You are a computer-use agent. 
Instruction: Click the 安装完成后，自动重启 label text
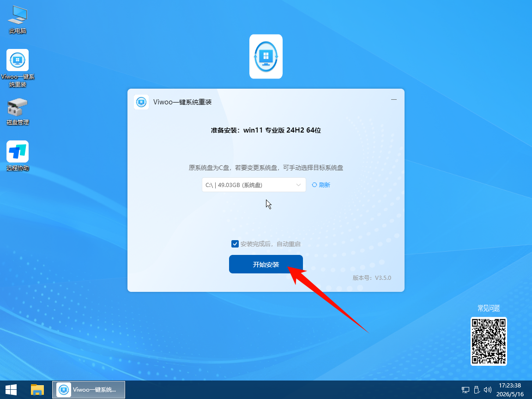[x=271, y=244]
